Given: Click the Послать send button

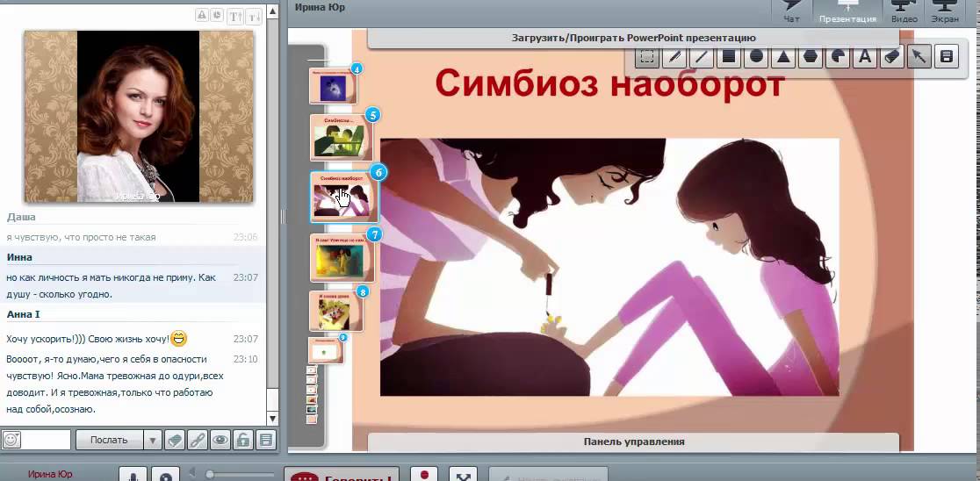Looking at the screenshot, I should tap(110, 440).
